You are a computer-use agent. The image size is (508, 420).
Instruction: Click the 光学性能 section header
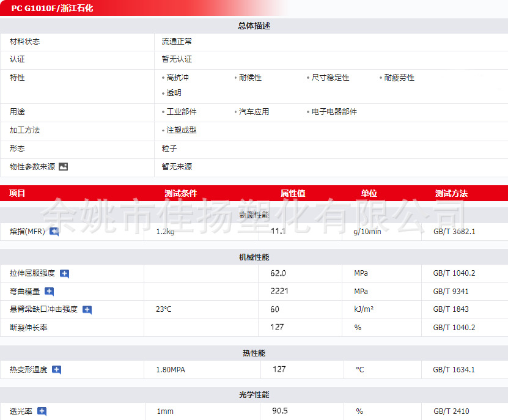(254, 395)
